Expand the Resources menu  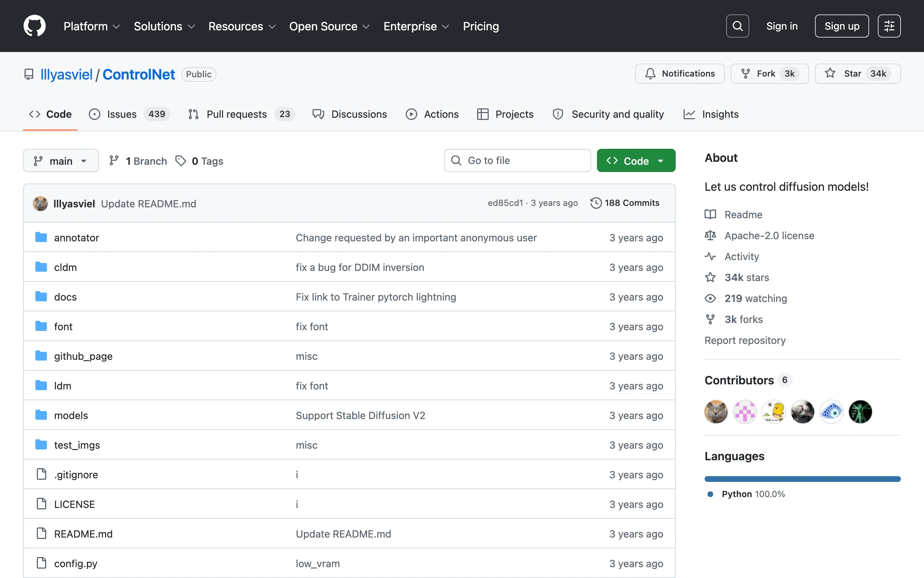(x=242, y=26)
